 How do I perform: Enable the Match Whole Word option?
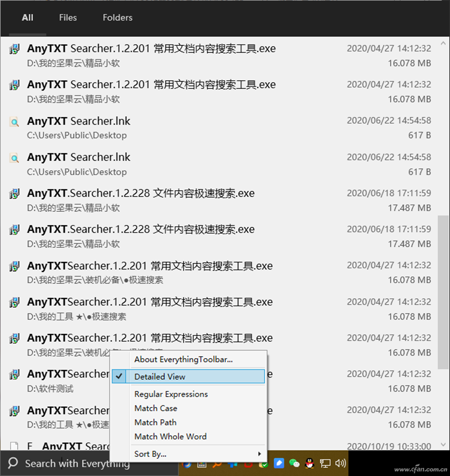pyautogui.click(x=170, y=437)
